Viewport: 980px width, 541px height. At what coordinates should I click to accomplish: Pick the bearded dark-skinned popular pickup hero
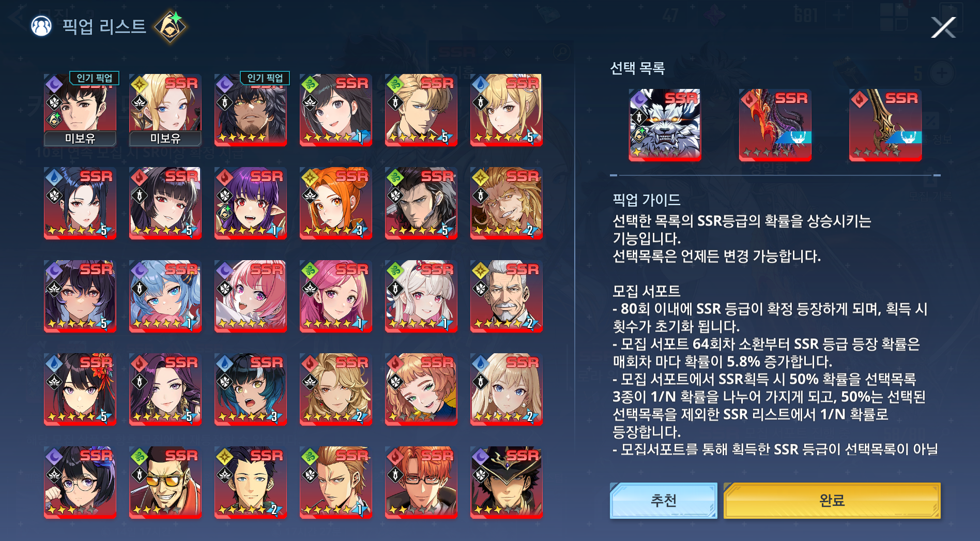click(x=251, y=110)
